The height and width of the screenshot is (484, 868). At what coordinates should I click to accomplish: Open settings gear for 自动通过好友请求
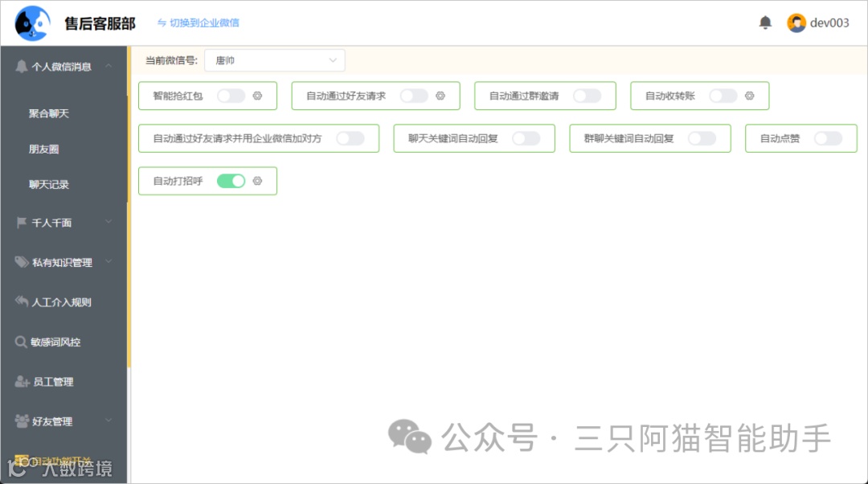(x=440, y=96)
